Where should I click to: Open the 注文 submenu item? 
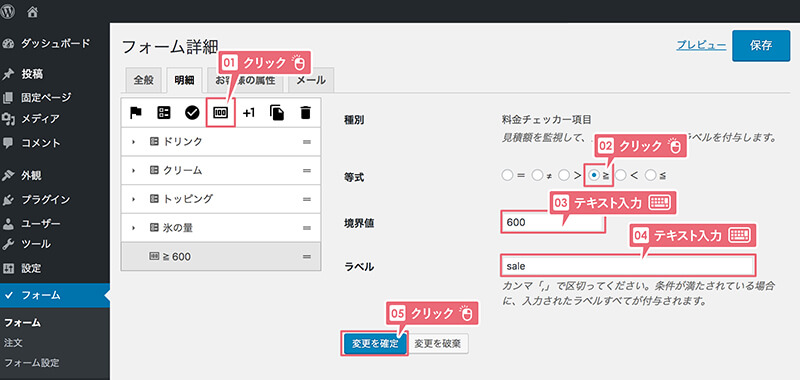pyautogui.click(x=13, y=343)
